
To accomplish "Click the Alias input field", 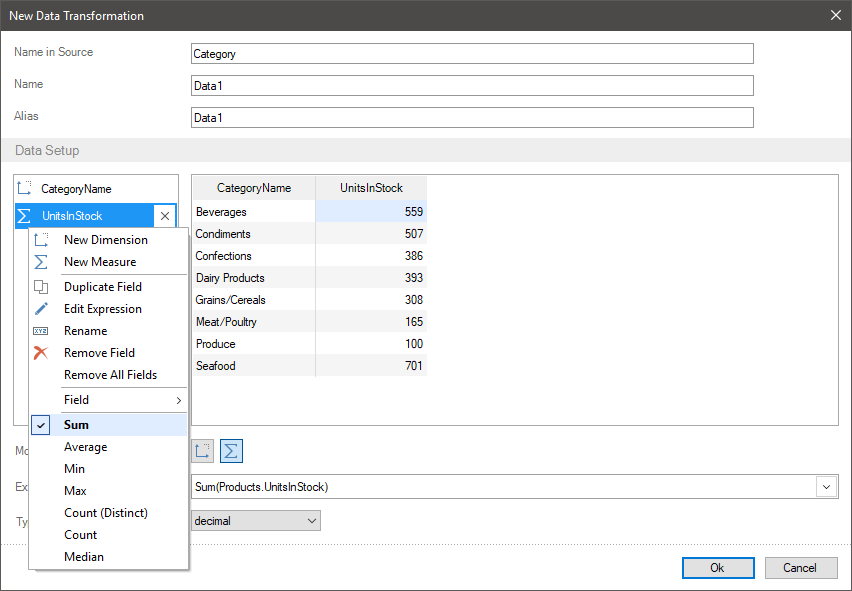I will pos(472,118).
